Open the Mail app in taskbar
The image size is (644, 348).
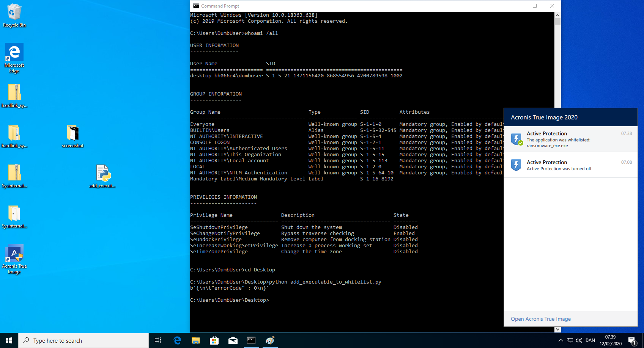point(233,340)
